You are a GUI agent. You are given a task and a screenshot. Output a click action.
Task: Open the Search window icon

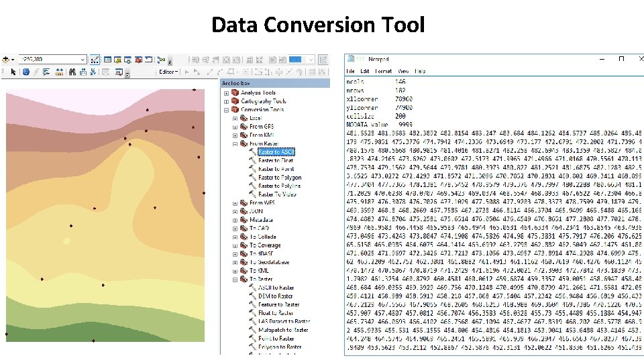click(127, 60)
